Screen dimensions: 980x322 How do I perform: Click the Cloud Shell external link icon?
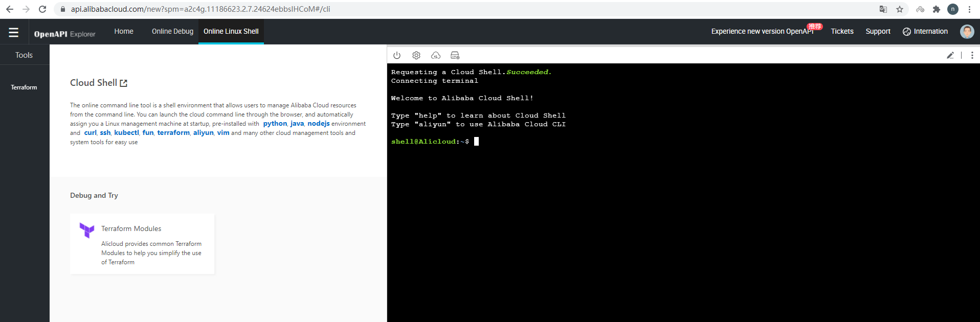pos(123,83)
